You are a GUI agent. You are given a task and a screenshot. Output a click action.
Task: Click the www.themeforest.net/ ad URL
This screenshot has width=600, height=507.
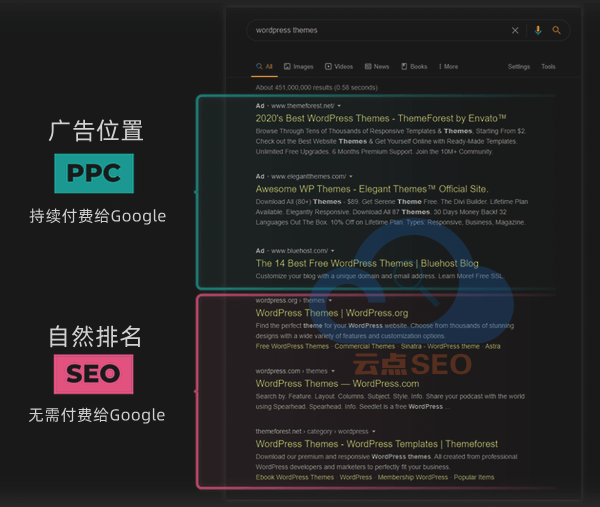[303, 106]
